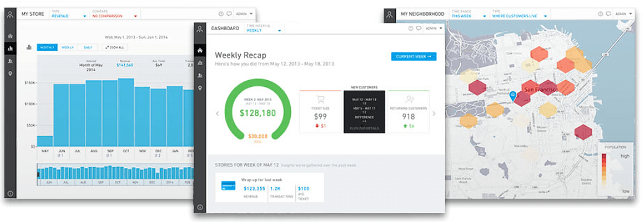The height and width of the screenshot is (222, 644).
Task: Click the $123,355 revenue figure
Action: pyautogui.click(x=254, y=188)
